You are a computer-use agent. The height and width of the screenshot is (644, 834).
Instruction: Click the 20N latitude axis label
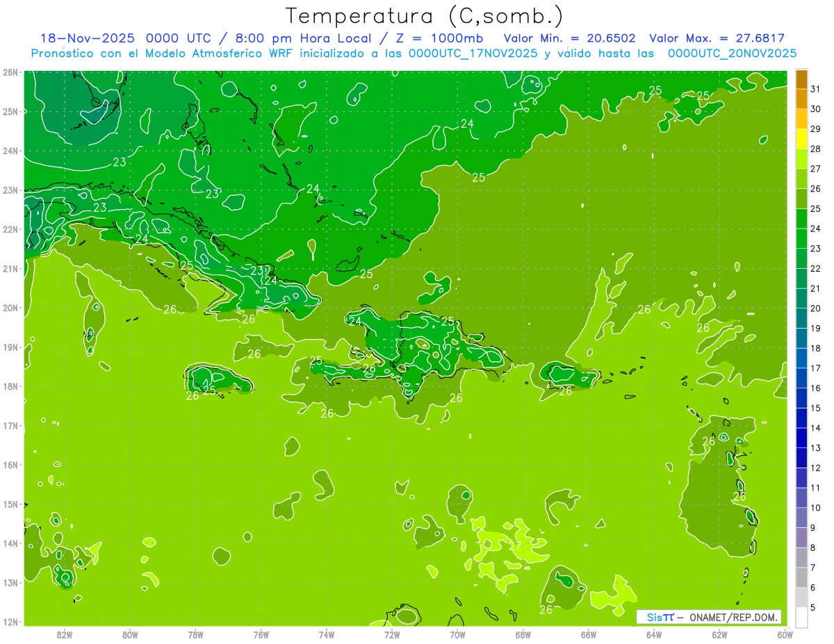pyautogui.click(x=10, y=308)
